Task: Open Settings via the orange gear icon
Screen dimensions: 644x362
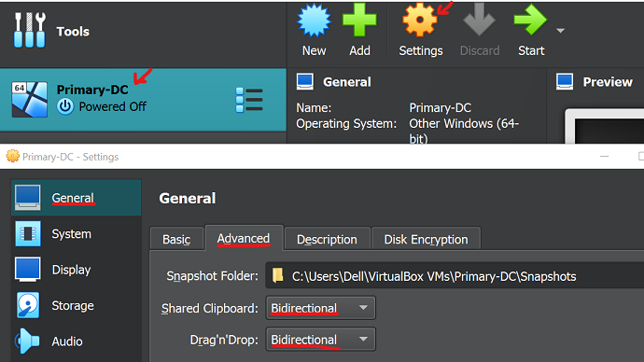Action: point(420,21)
